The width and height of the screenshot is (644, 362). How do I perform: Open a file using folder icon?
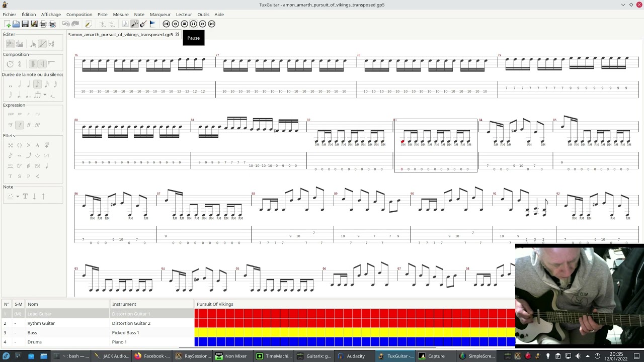16,24
